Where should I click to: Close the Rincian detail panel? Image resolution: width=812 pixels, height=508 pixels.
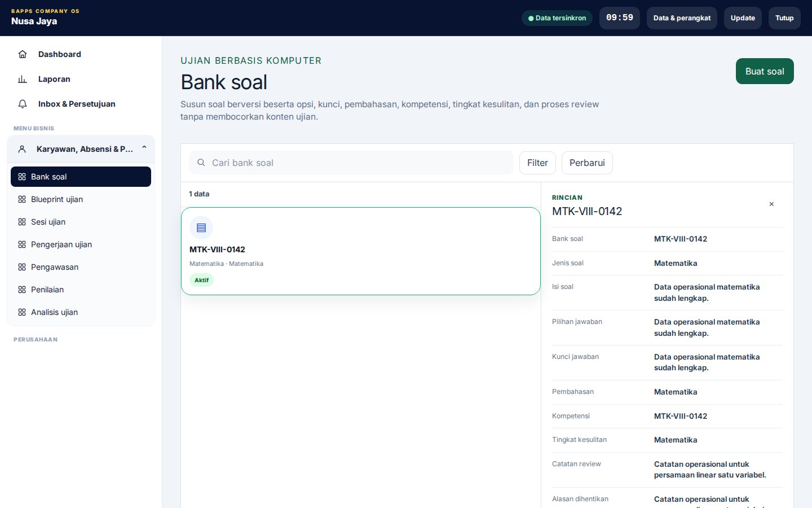pyautogui.click(x=771, y=204)
